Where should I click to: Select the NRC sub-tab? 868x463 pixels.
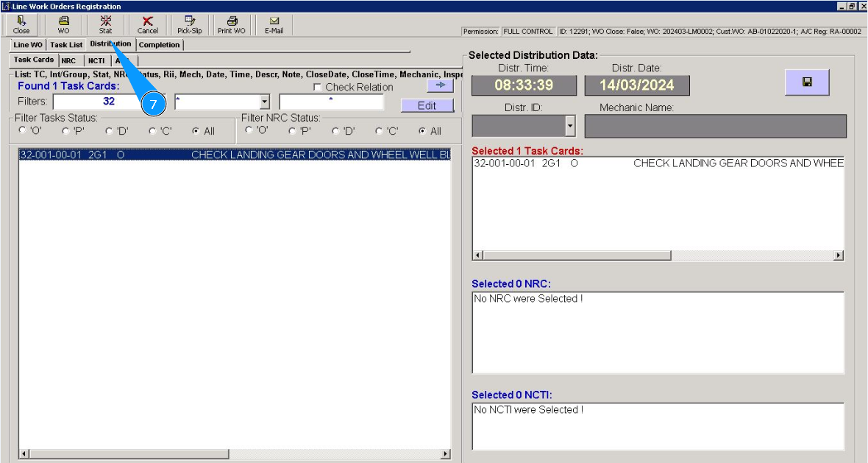(69, 61)
